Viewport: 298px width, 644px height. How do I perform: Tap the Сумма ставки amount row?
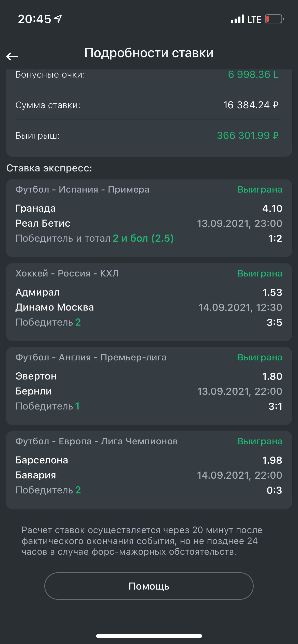[x=149, y=105]
